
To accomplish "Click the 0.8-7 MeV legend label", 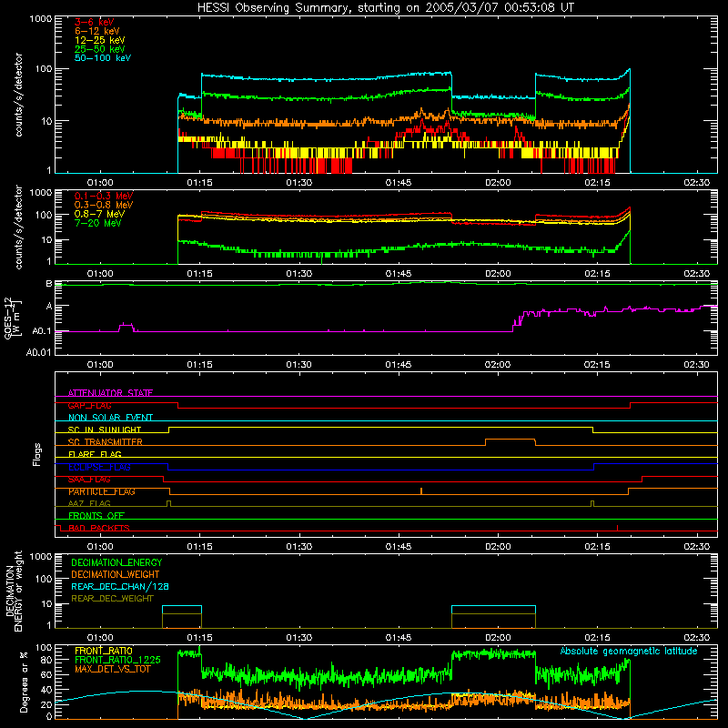I will point(100,214).
